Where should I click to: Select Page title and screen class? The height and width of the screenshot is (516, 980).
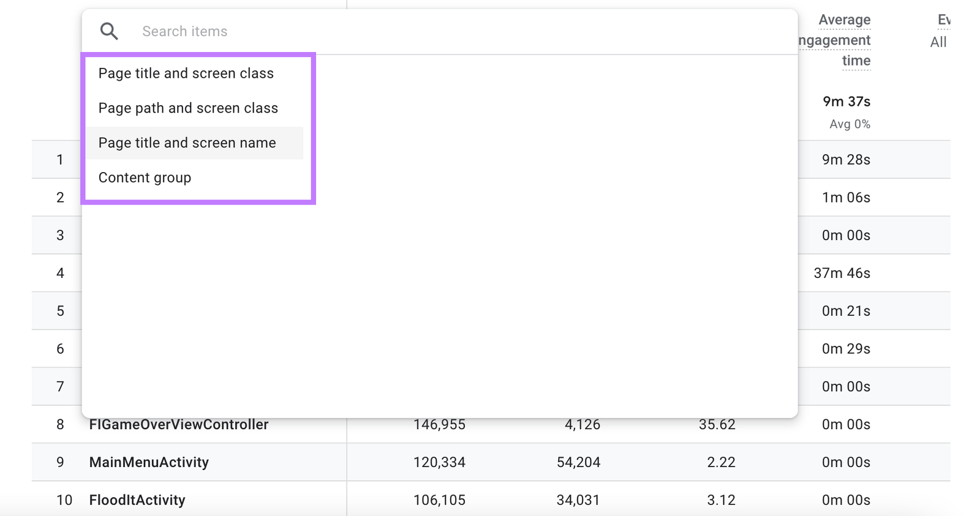click(x=186, y=73)
